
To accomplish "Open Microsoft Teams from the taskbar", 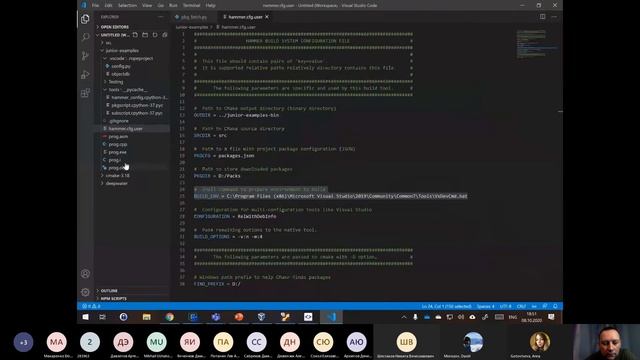I will 216,317.
